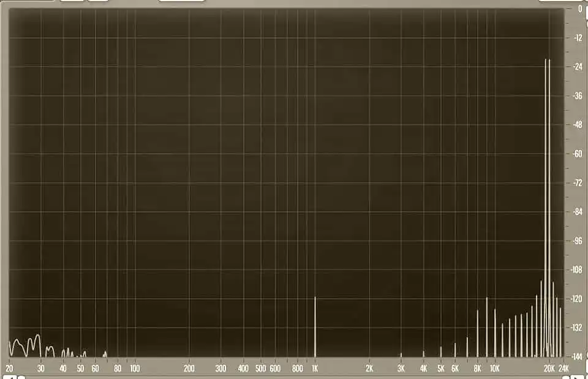Click the 24K frequency axis label
This screenshot has height=379, width=588.
pyautogui.click(x=564, y=369)
